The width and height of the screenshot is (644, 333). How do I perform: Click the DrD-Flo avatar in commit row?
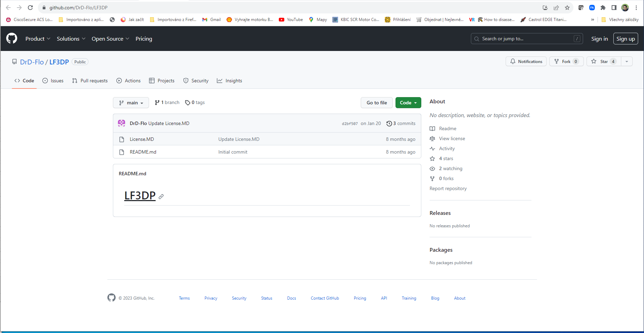click(122, 123)
